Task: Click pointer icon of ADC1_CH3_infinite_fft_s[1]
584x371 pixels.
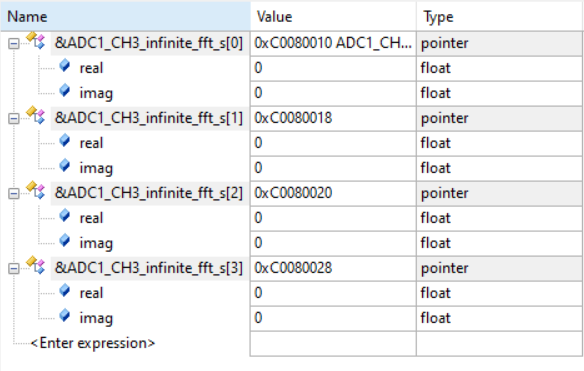Action: click(35, 116)
